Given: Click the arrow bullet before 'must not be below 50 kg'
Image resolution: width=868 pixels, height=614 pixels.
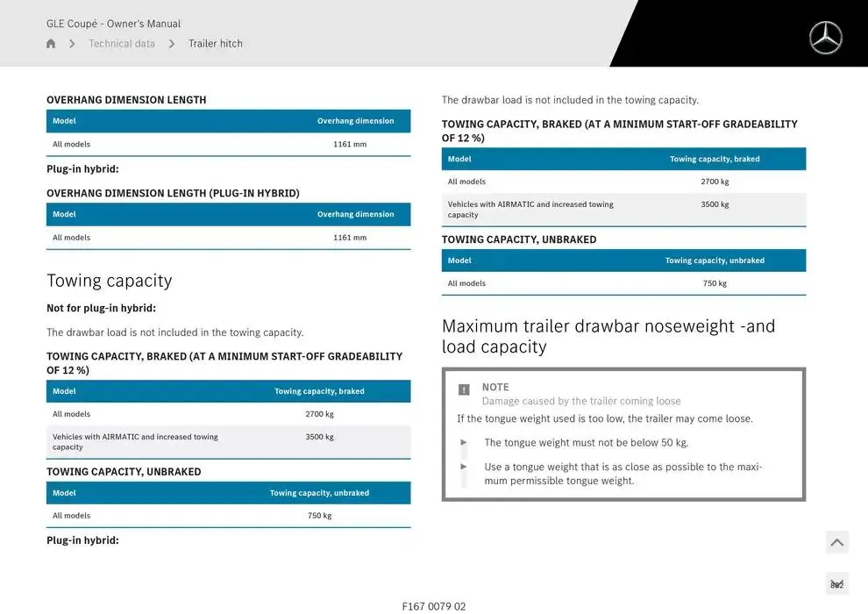Looking at the screenshot, I should pos(464,443).
